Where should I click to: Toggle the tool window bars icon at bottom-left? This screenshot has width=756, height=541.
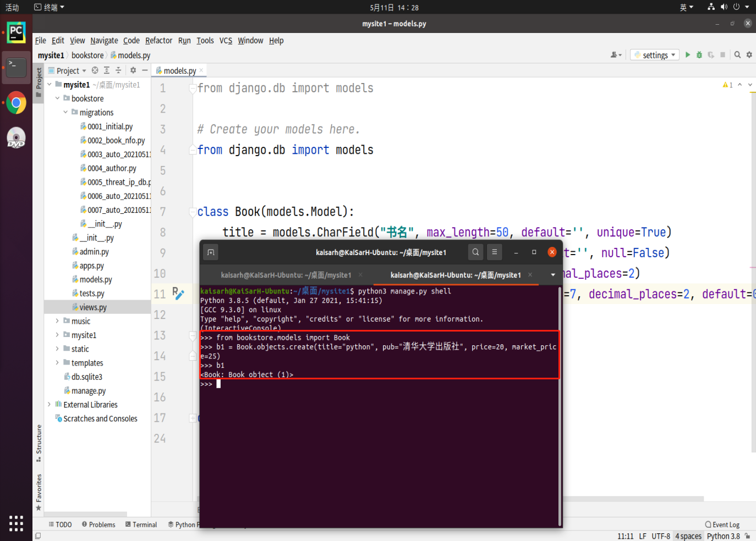[x=38, y=536]
